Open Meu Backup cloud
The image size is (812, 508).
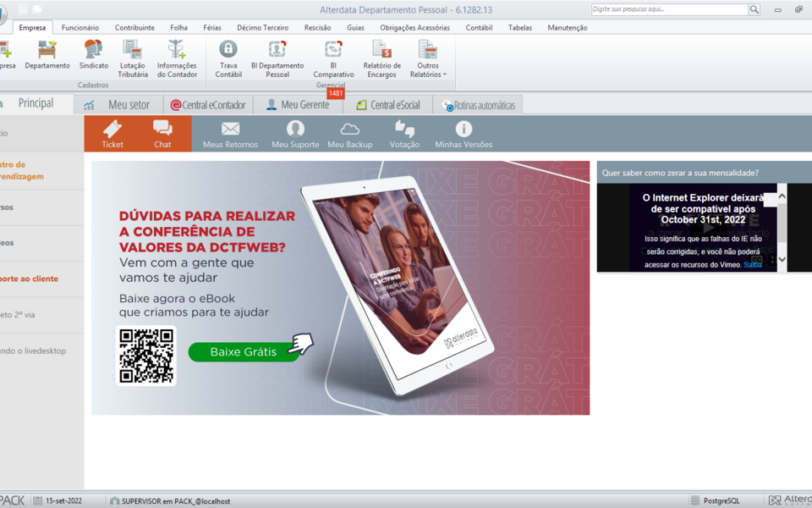coord(350,135)
